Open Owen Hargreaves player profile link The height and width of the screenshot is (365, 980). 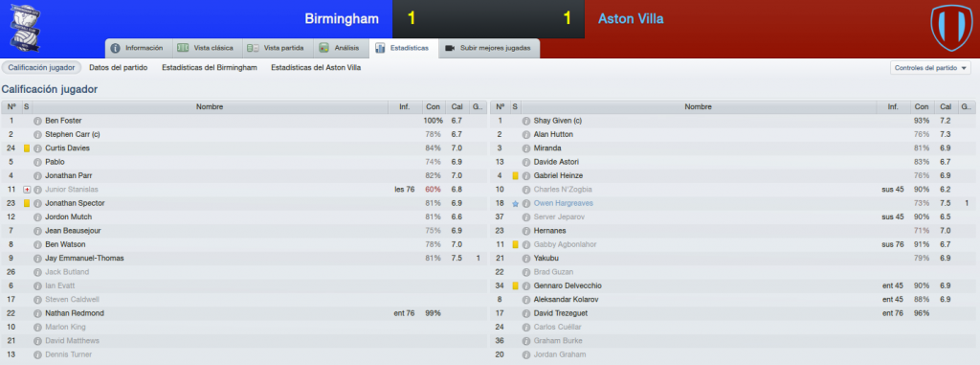tap(564, 203)
